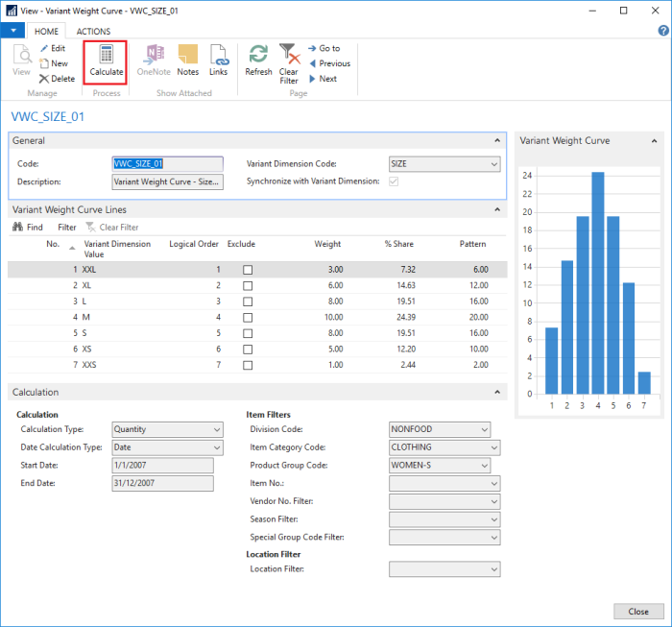Go to the Next record
672x627 pixels.
[323, 79]
